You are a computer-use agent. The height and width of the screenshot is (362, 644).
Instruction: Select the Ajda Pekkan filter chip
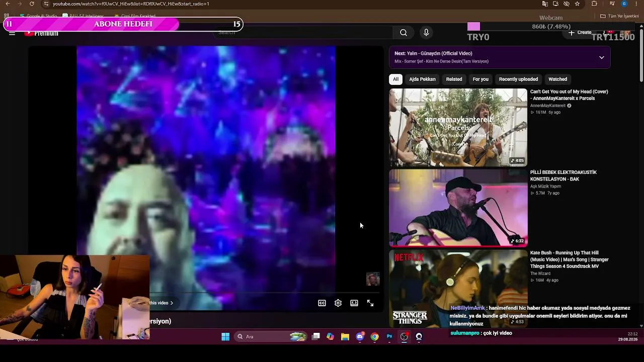click(422, 79)
